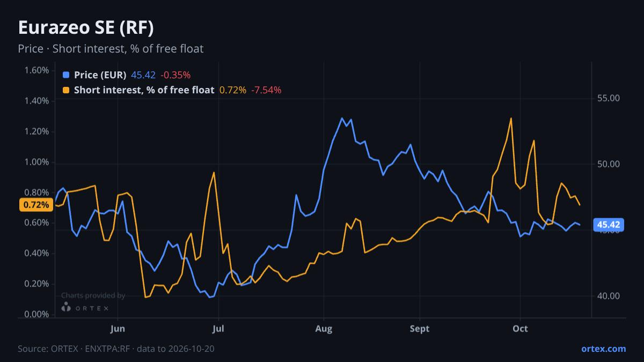Click the 0.00% left axis label

36,314
